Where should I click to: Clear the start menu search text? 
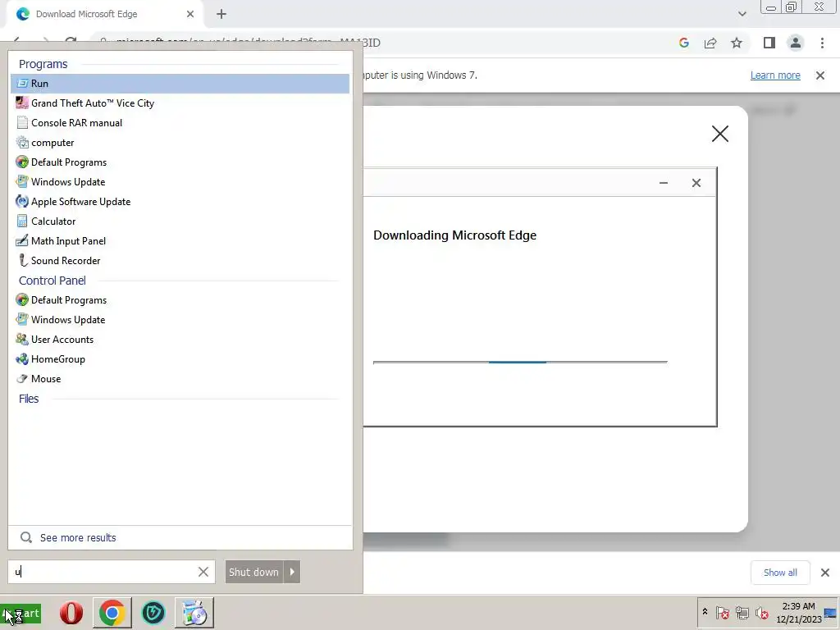203,572
